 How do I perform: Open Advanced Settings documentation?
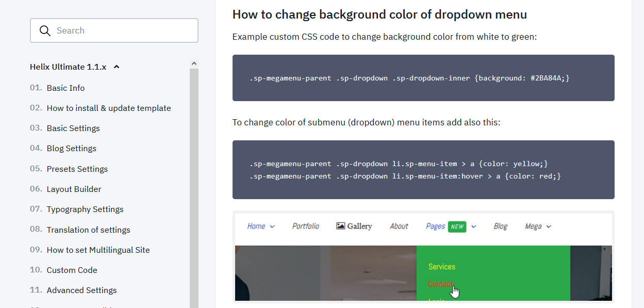coord(81,290)
